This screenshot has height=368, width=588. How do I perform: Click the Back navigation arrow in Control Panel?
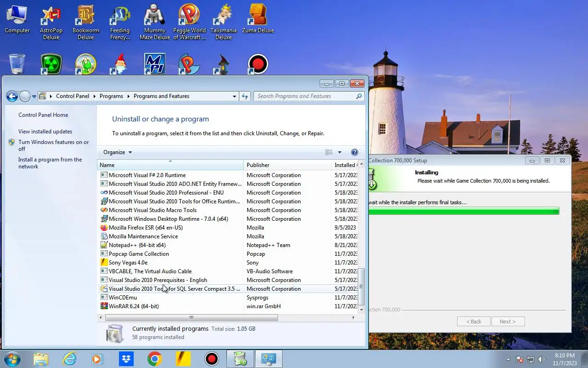point(12,96)
